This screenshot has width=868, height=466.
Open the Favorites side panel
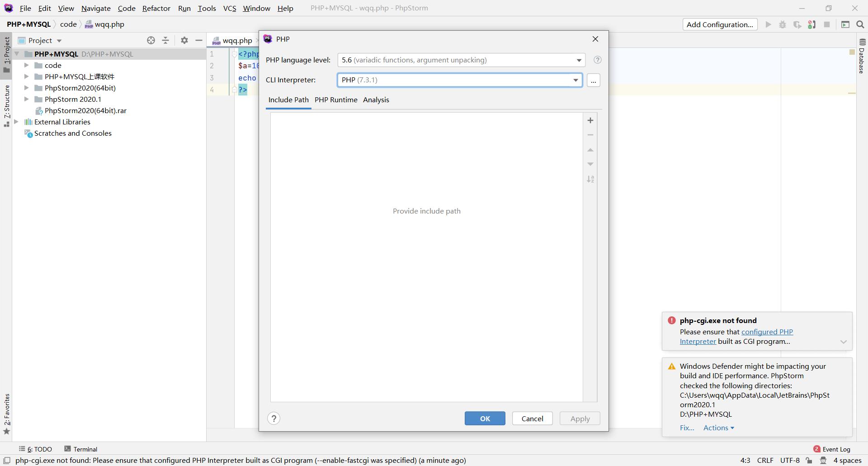tap(6, 414)
